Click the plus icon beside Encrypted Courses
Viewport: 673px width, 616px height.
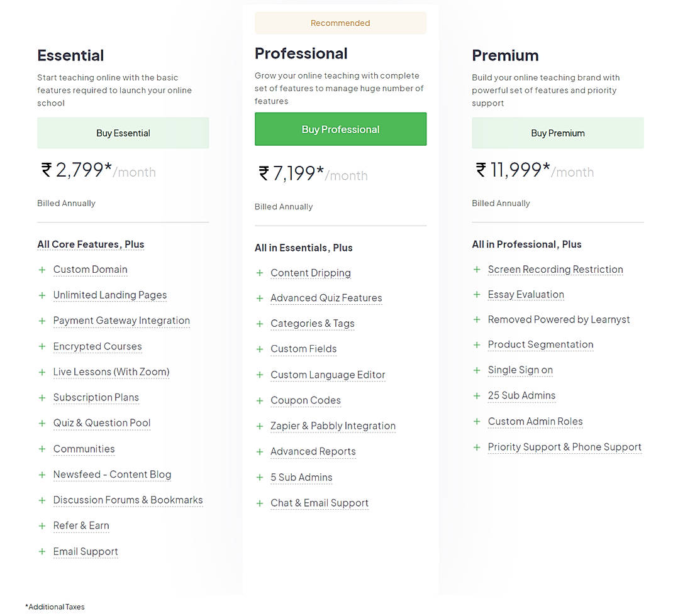click(42, 346)
